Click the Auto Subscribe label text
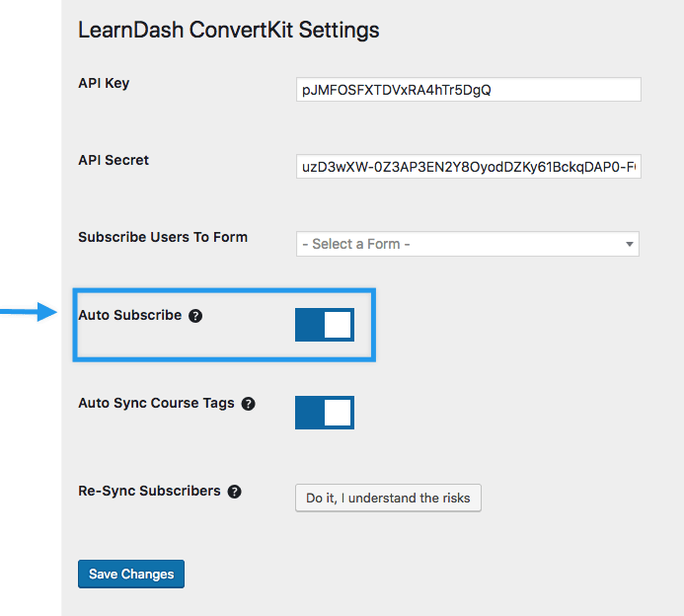 click(x=130, y=315)
